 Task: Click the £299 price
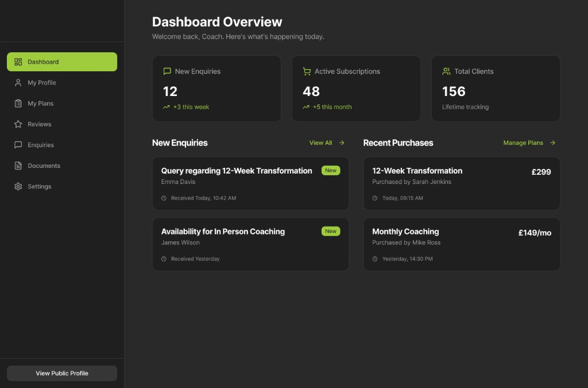(x=541, y=172)
